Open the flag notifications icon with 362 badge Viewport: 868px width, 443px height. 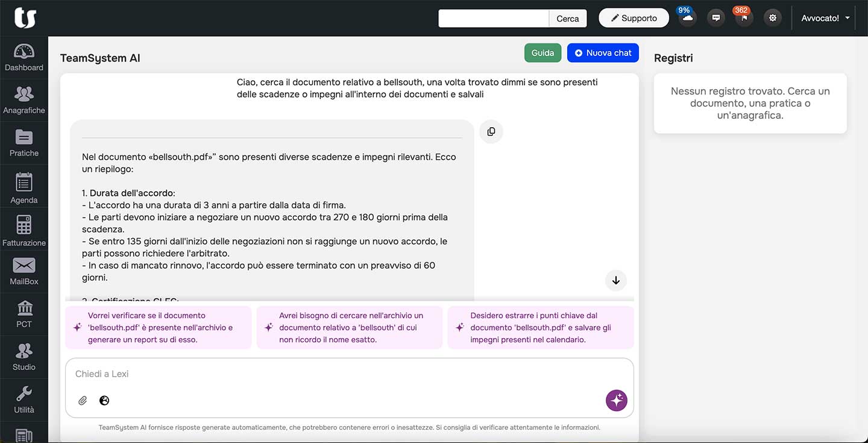(744, 17)
